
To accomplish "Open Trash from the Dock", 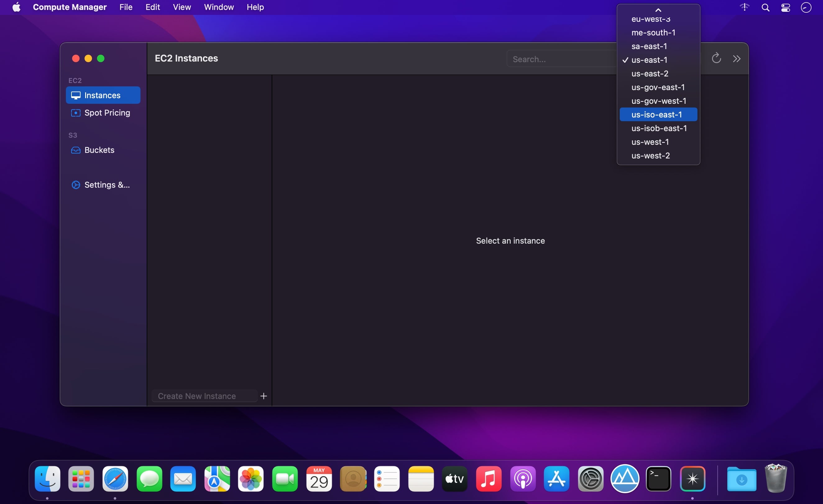I will [776, 478].
